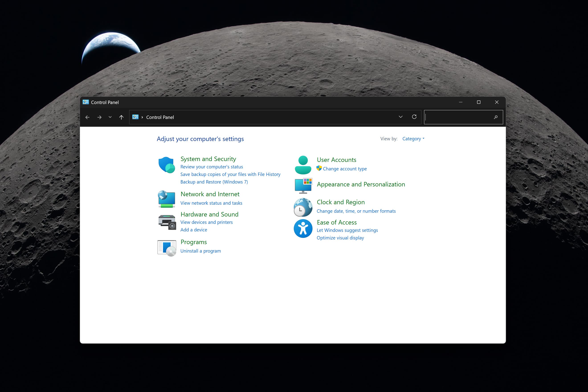Click the User Accounts person icon
Screen dimensions: 588x392
303,164
